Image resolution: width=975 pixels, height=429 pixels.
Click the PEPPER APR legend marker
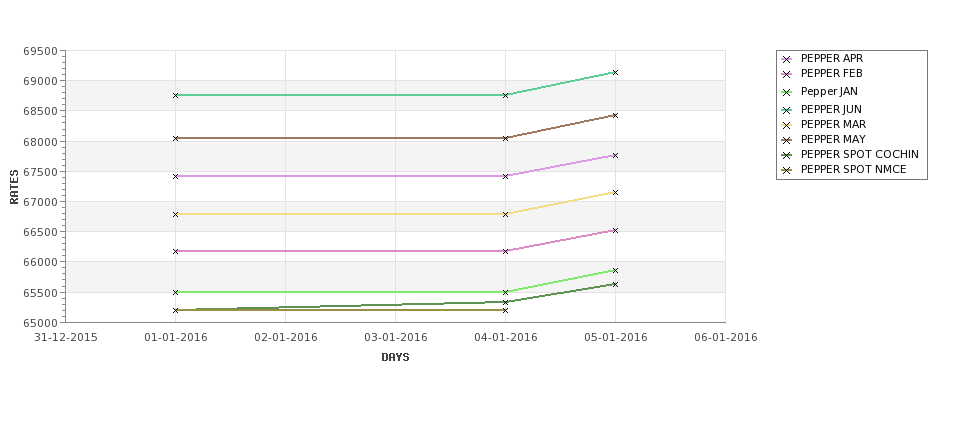786,59
